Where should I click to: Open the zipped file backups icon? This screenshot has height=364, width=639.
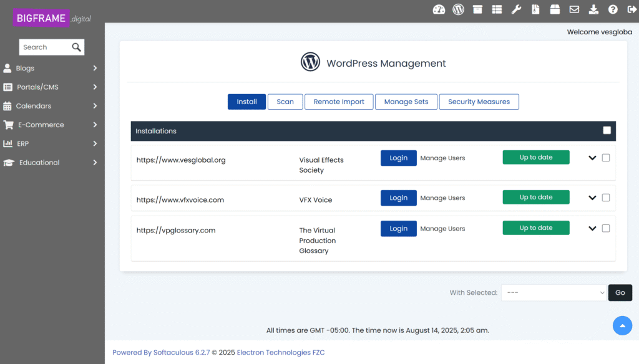pos(535,9)
